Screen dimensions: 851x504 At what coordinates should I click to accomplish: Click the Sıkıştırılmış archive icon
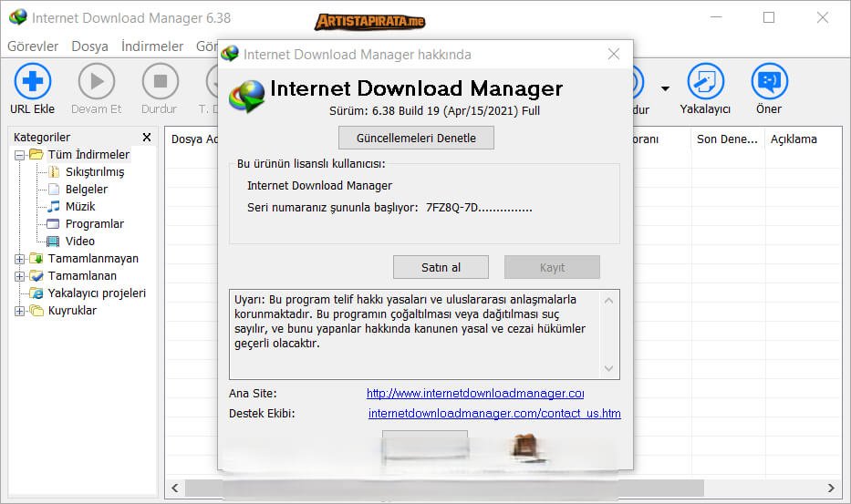click(x=53, y=172)
